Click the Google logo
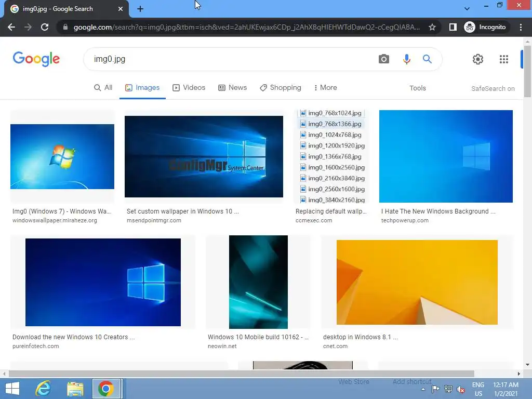532x399 pixels. coord(36,59)
